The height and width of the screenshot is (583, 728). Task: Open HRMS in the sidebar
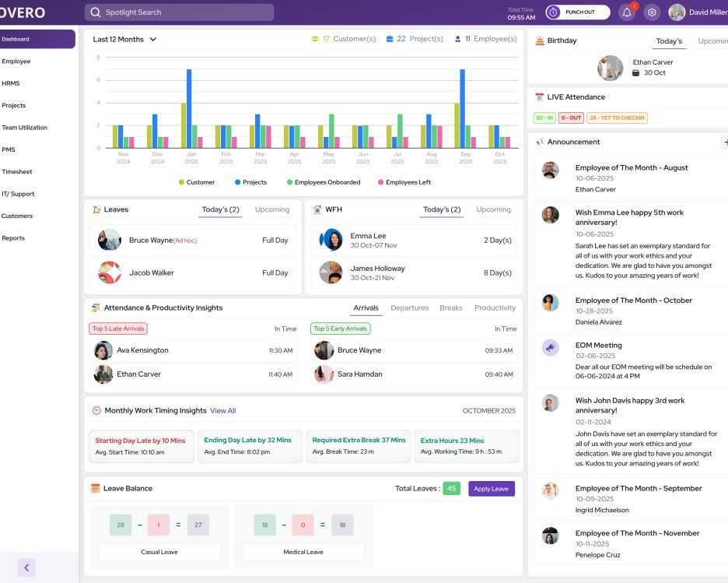click(x=11, y=83)
